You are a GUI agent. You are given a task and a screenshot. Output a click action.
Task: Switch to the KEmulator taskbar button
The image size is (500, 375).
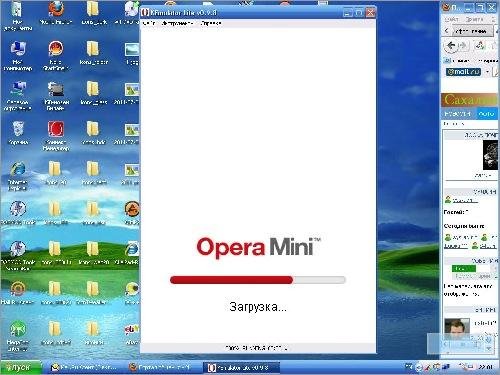click(241, 367)
